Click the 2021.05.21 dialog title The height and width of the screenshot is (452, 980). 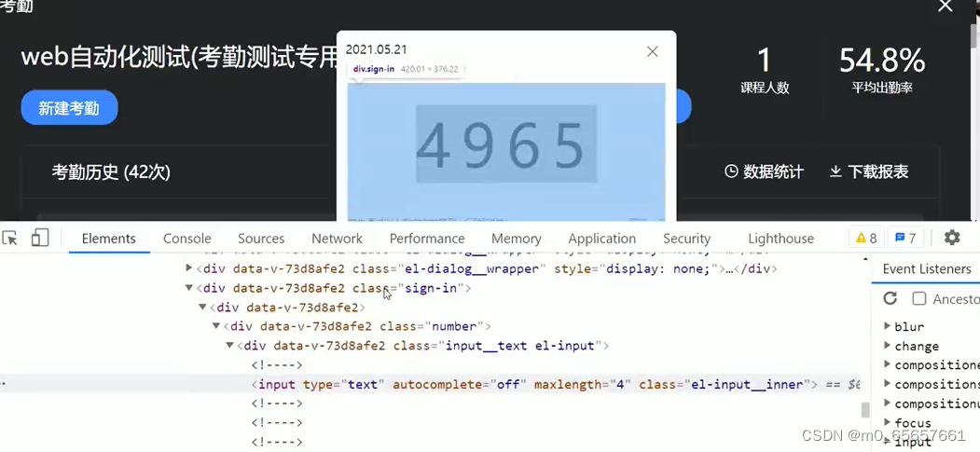(377, 49)
